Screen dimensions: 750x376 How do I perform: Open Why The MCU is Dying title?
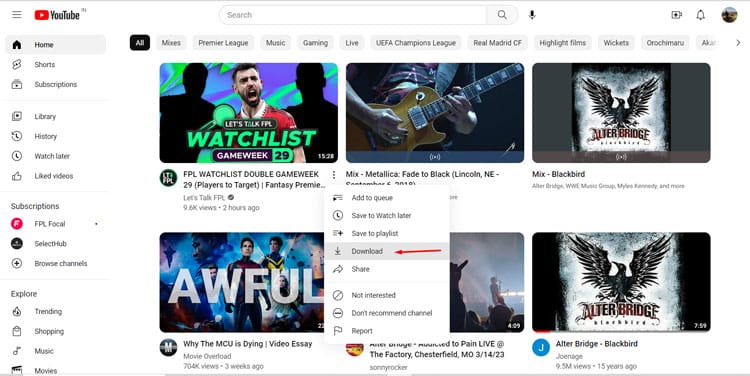click(x=247, y=343)
